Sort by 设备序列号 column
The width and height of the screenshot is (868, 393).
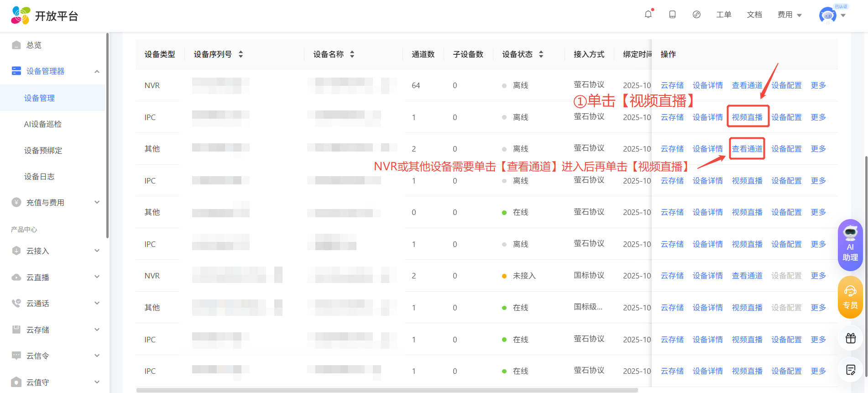pos(241,54)
